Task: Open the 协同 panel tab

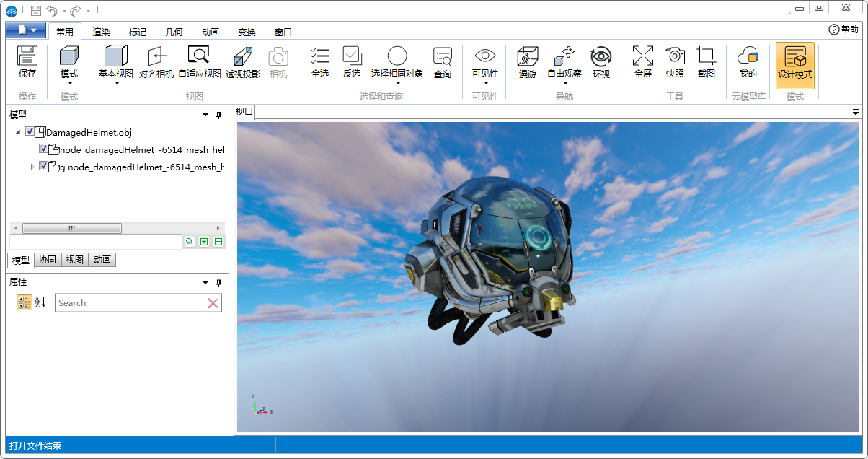Action: click(x=48, y=260)
